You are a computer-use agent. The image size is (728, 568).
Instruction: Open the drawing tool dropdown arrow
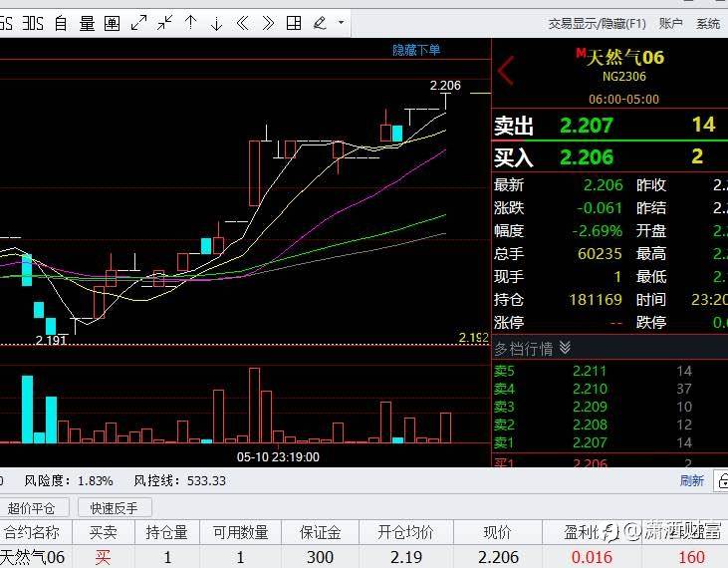[342, 22]
